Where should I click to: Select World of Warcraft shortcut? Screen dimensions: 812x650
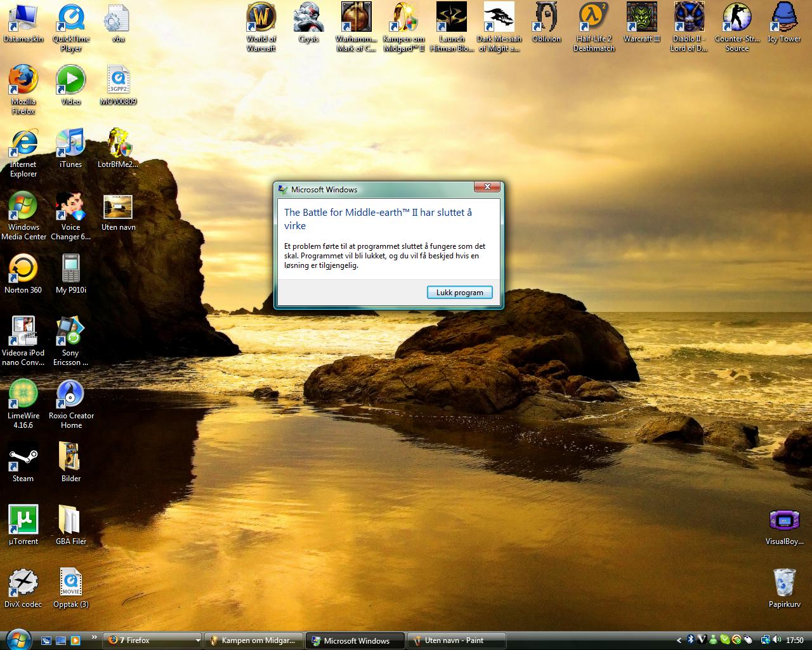(x=261, y=27)
